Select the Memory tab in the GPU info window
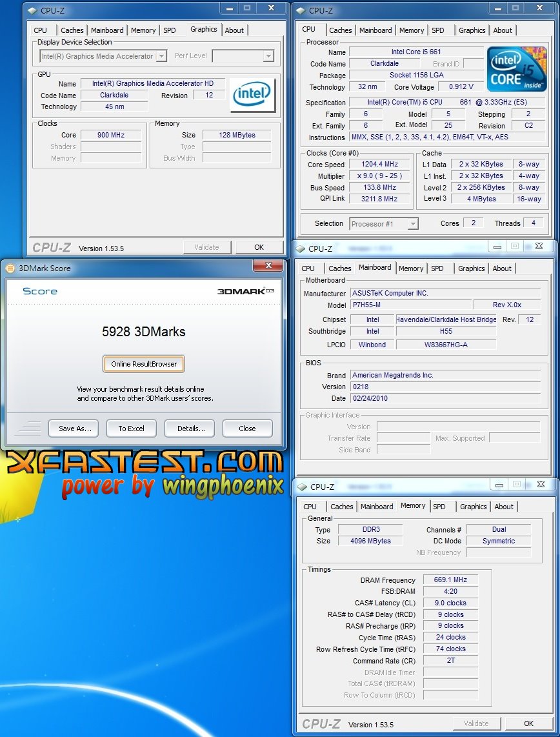This screenshot has height=737, width=560. click(x=143, y=30)
